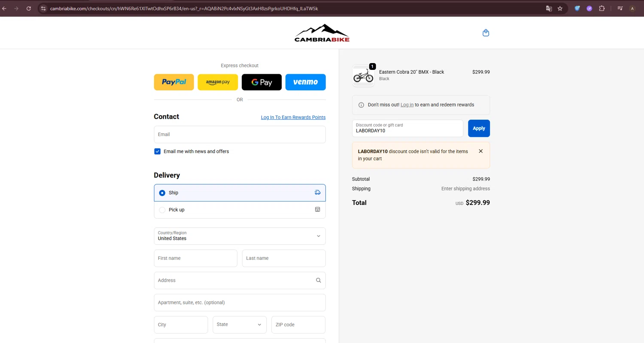Click the purple circular extension icon
Screen dimensions: 644x343
tap(589, 8)
